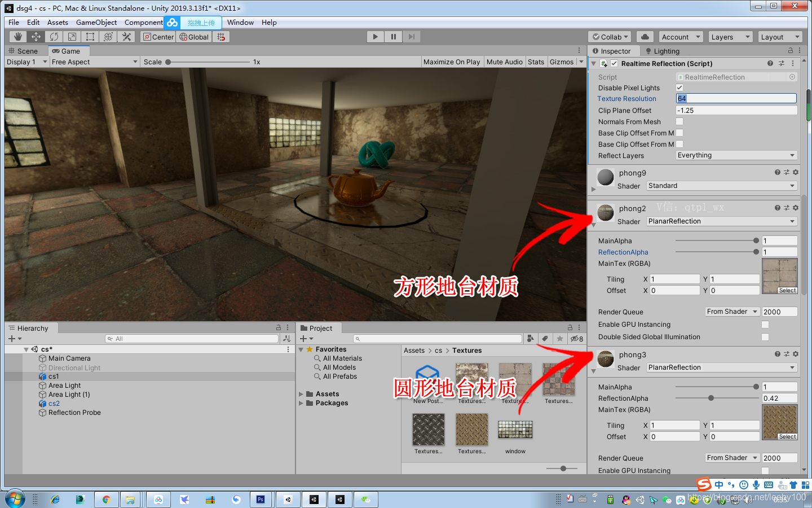Screen dimensions: 812x508
Task: Open phong9 material settings gear
Action: pyautogui.click(x=796, y=172)
